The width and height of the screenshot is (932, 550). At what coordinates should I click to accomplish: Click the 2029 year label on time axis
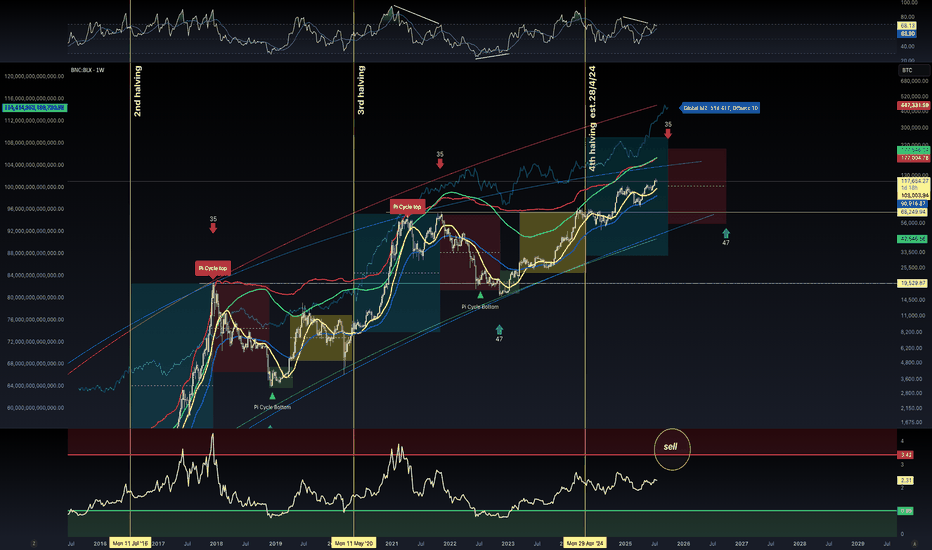[x=858, y=543]
